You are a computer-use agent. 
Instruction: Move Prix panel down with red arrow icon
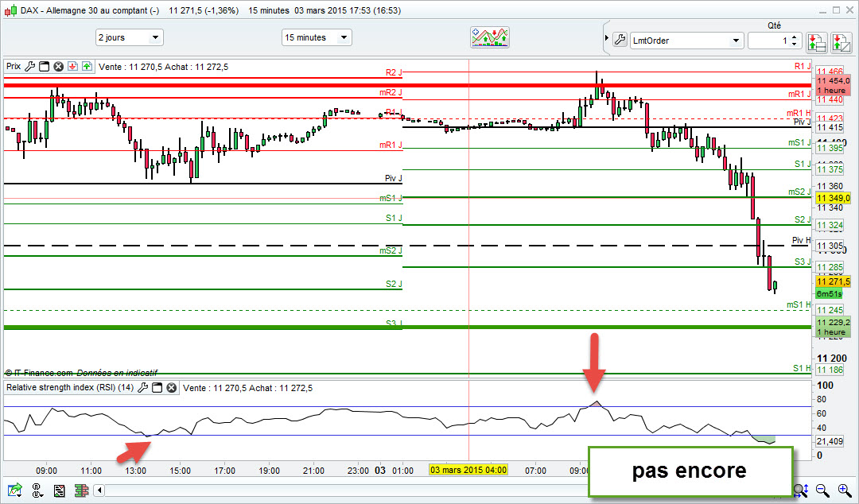point(73,66)
